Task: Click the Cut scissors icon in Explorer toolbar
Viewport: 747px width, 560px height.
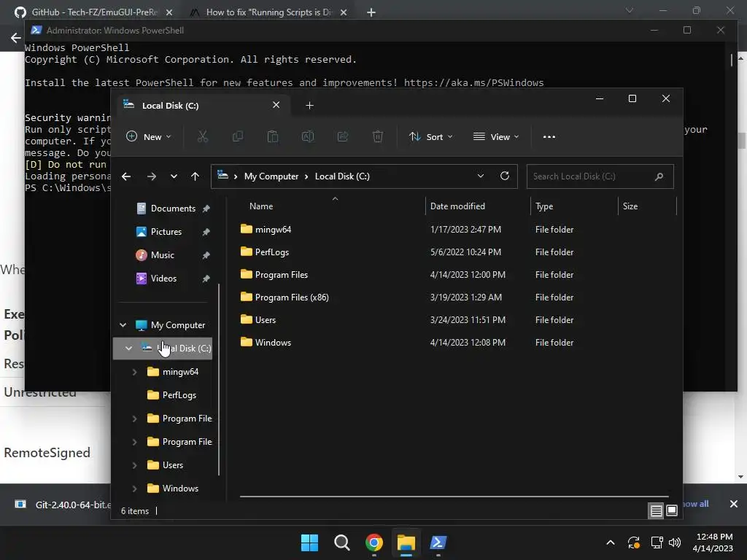Action: [203, 136]
